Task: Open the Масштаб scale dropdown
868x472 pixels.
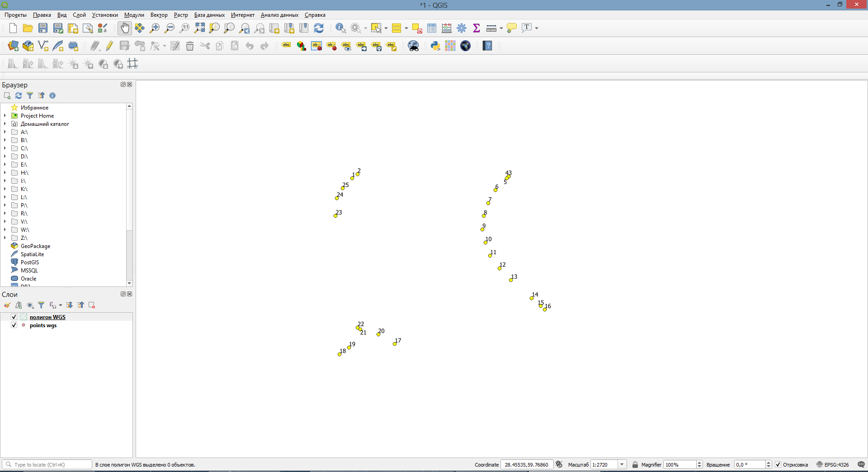Action: [622, 464]
